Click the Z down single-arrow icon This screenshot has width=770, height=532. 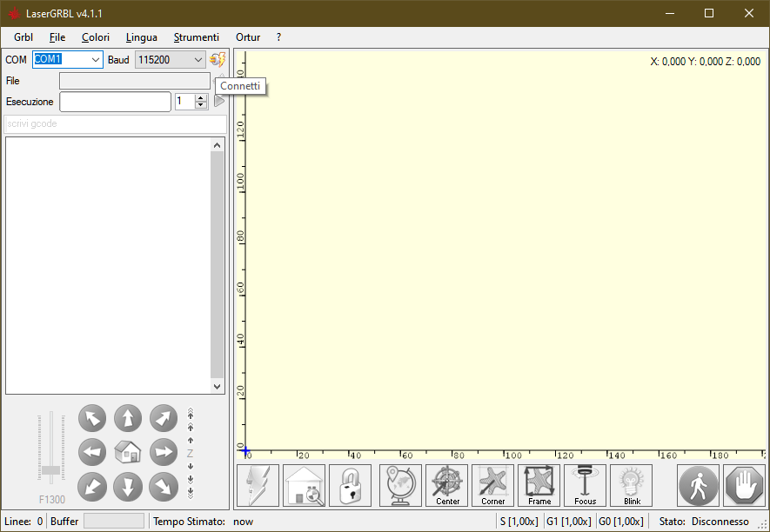(191, 466)
